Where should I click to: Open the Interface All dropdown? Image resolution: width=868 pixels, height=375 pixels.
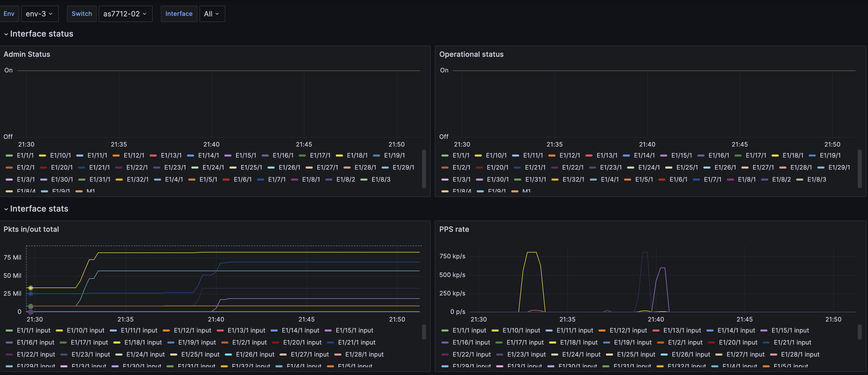[x=212, y=14]
